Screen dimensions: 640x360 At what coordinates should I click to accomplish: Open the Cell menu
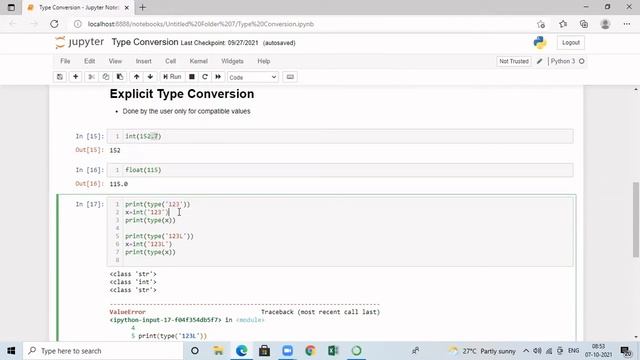tap(171, 61)
